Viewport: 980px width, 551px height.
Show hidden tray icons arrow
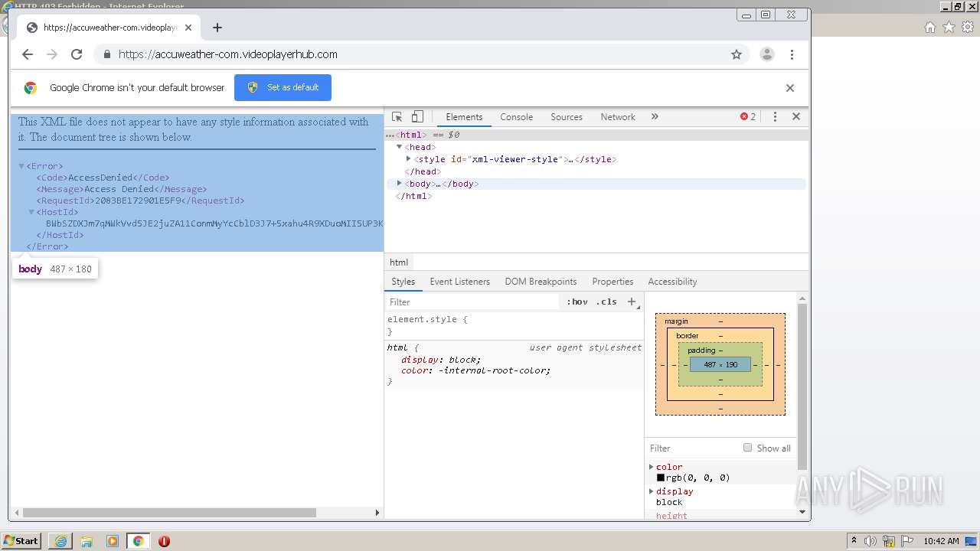854,541
